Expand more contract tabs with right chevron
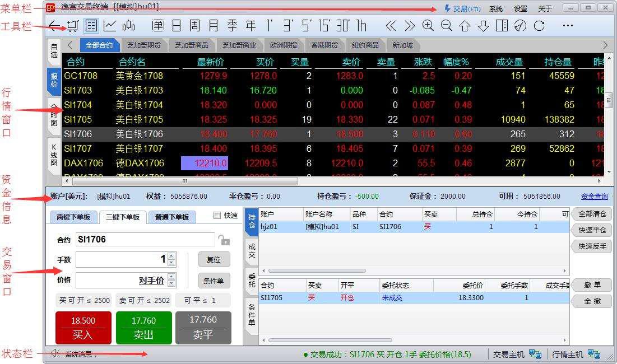 606,45
